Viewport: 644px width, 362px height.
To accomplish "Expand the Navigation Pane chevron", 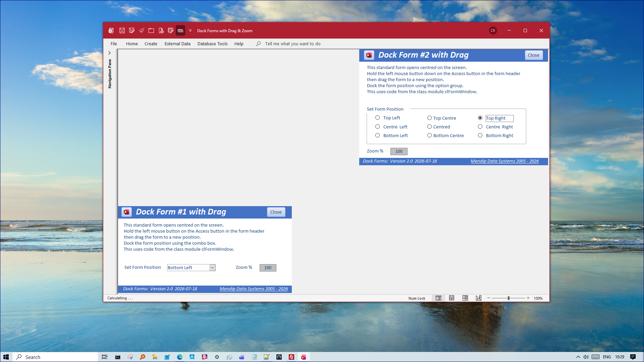I will (109, 53).
